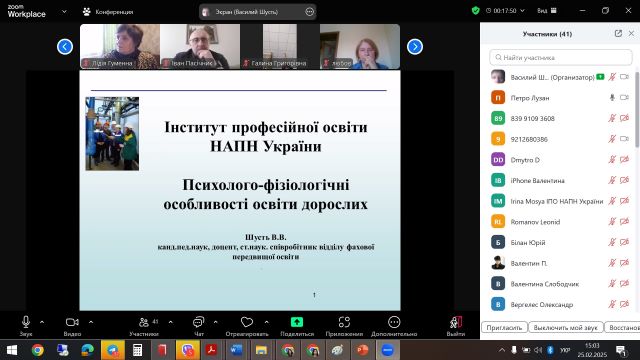This screenshot has height=360, width=640.
Task: Select Білан Юрій in participants list
Action: (x=559, y=242)
